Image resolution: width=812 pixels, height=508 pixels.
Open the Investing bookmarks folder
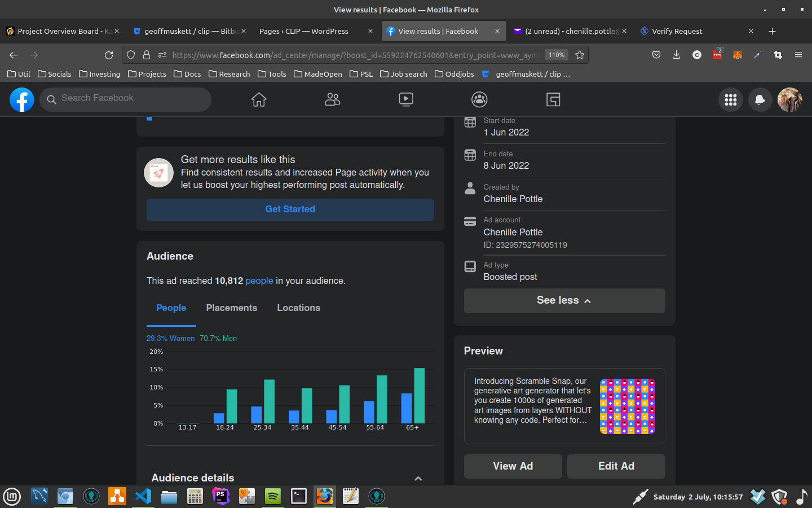99,74
